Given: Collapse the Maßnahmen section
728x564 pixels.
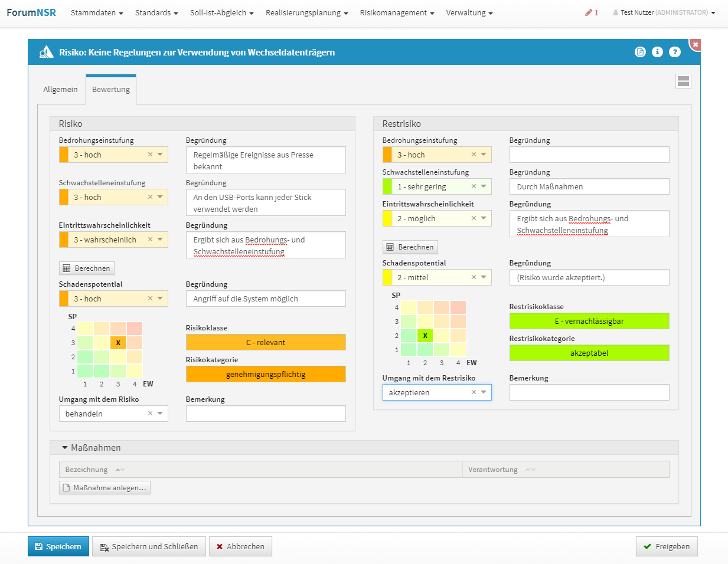Looking at the screenshot, I should coord(65,448).
